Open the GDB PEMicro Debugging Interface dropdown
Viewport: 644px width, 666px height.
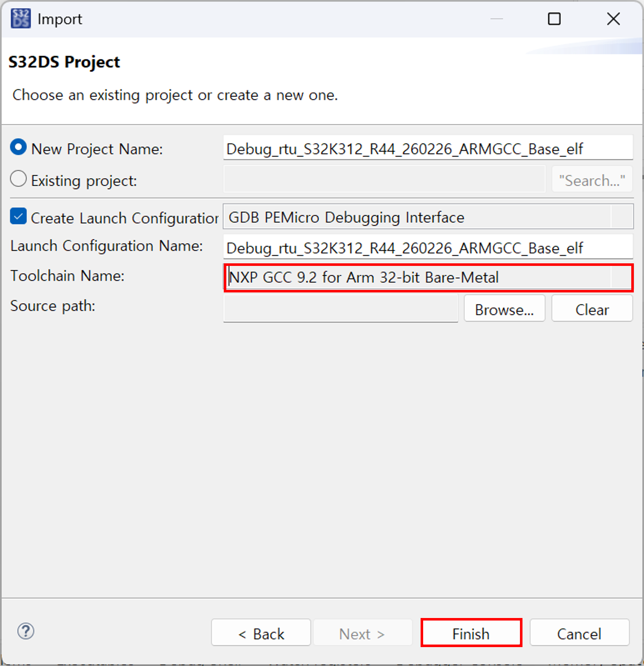(x=428, y=217)
